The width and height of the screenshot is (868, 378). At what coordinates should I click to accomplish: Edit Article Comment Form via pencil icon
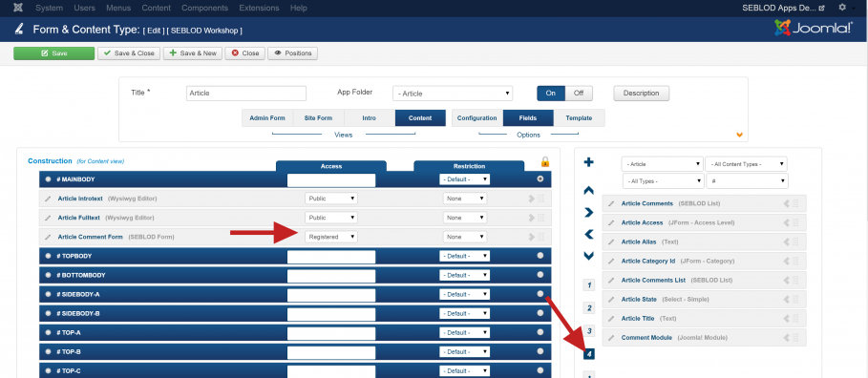(x=48, y=237)
